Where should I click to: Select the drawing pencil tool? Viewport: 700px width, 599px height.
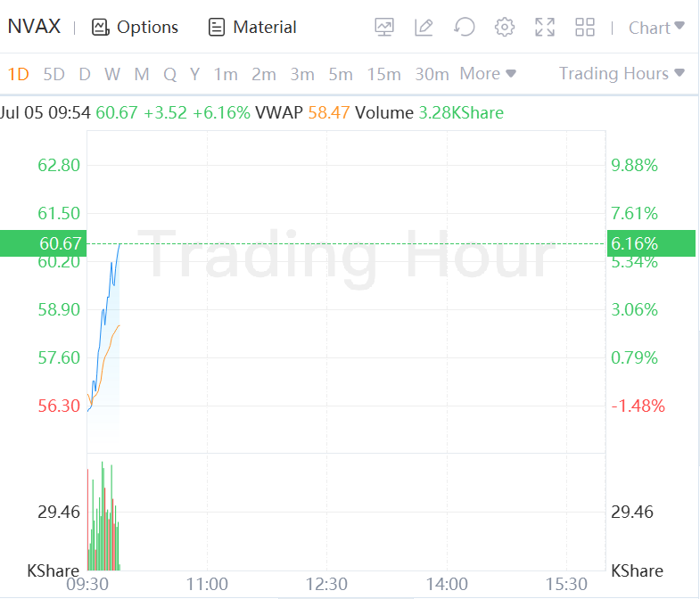pyautogui.click(x=424, y=28)
